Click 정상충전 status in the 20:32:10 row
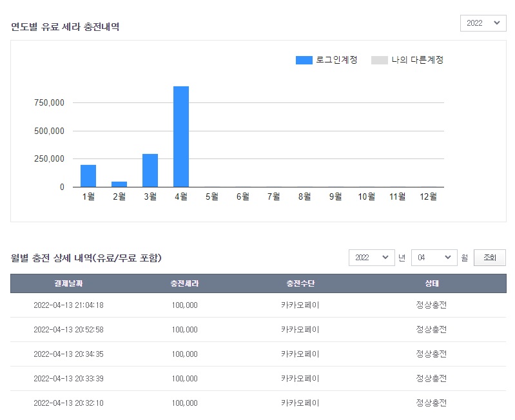This screenshot has width=515, height=420. [x=431, y=403]
